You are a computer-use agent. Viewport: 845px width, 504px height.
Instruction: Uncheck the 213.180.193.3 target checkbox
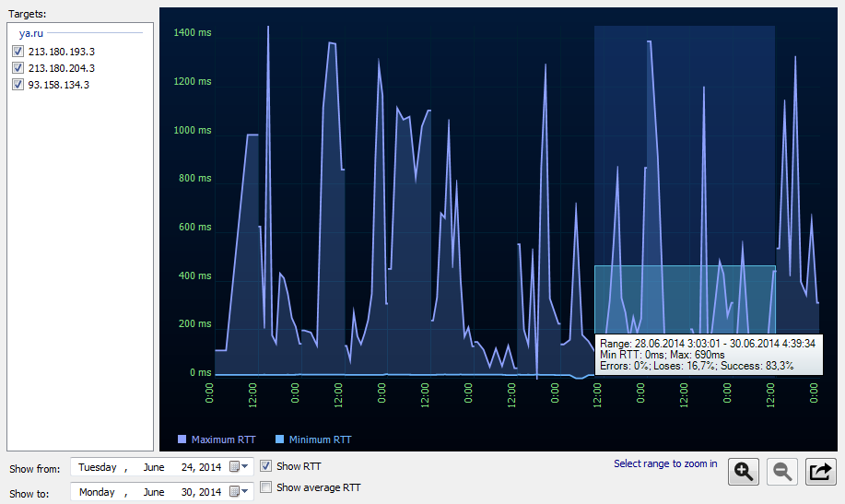click(x=18, y=52)
